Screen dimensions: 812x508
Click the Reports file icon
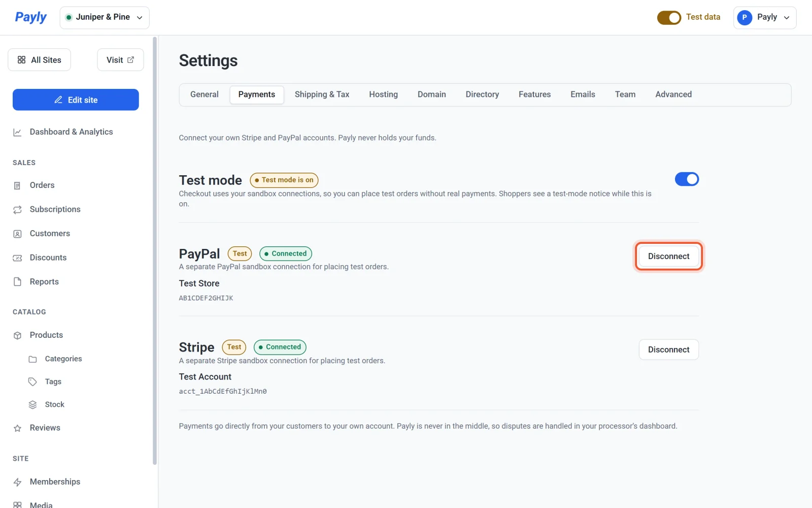point(17,281)
